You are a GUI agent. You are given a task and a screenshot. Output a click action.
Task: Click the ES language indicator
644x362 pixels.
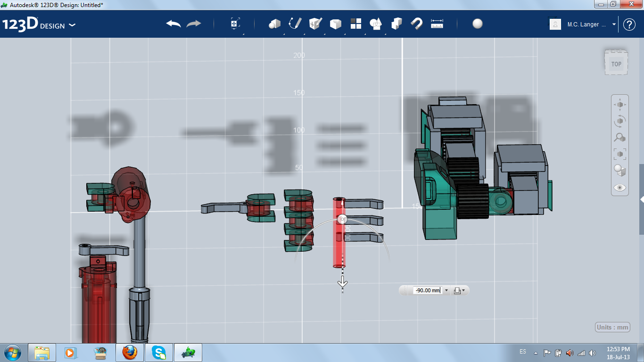tap(523, 352)
